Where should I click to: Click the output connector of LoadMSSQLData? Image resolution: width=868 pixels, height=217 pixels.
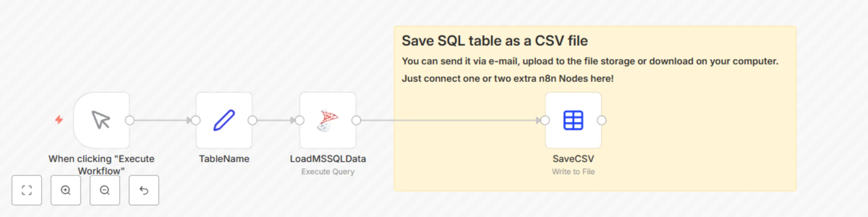pyautogui.click(x=356, y=120)
